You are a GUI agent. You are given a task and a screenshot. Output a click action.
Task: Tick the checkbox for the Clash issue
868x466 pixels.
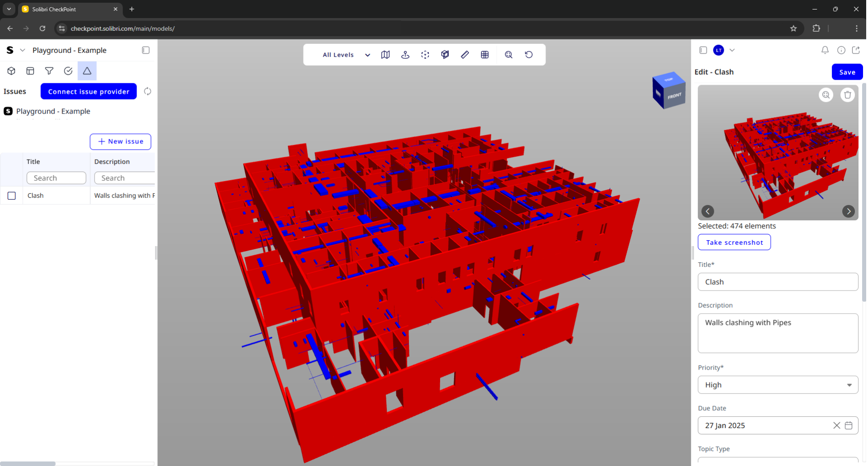click(12, 196)
